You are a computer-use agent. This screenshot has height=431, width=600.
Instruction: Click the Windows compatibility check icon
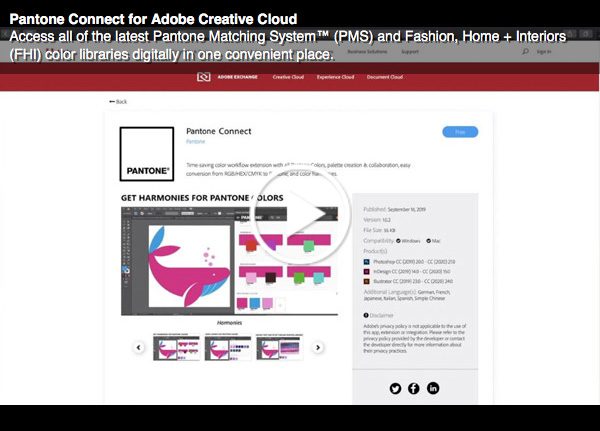(x=398, y=241)
